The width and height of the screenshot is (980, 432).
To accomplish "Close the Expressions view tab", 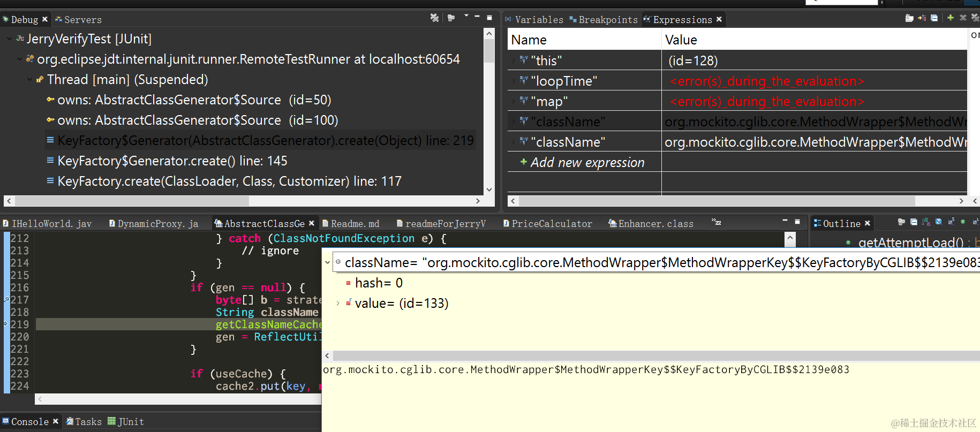I will 719,19.
